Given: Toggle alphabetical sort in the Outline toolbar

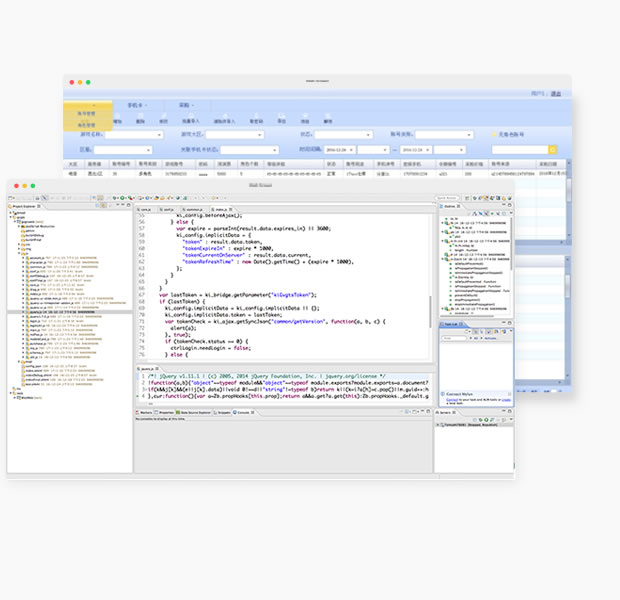Looking at the screenshot, I should (475, 214).
